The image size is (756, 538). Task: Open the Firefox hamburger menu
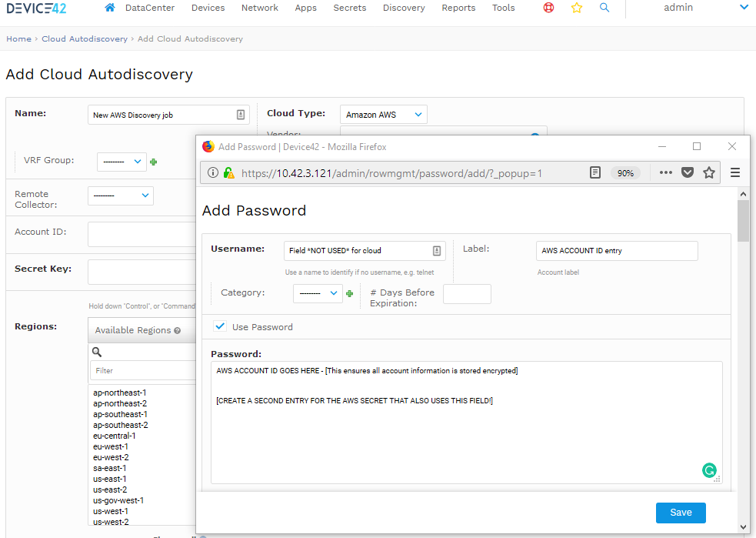[734, 172]
